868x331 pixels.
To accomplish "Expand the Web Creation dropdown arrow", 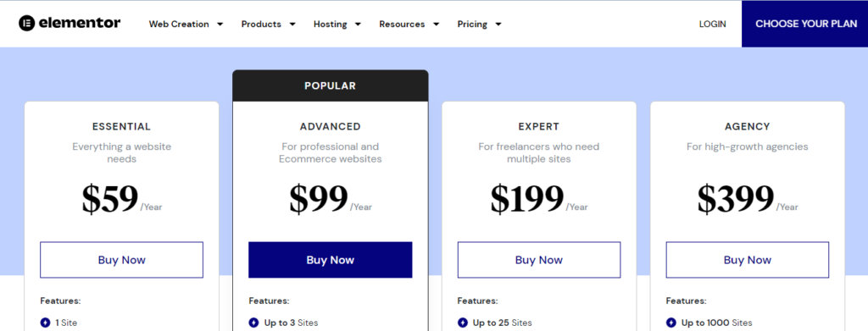I will [220, 25].
